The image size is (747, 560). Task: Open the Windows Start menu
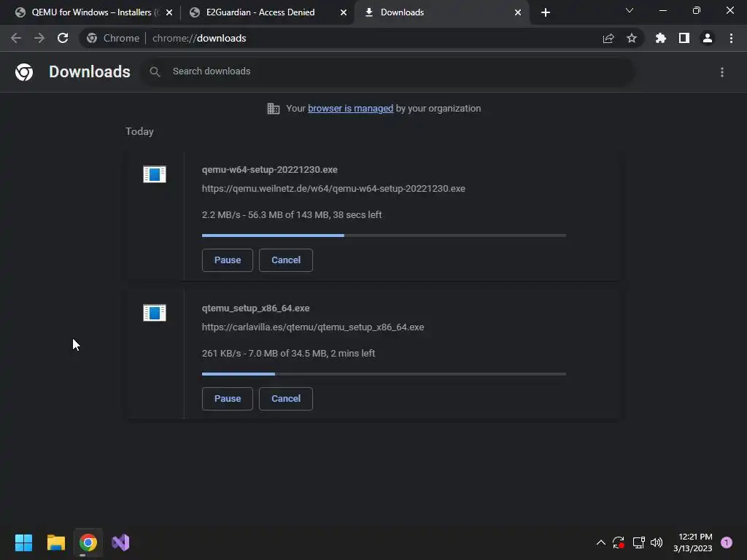(x=23, y=542)
